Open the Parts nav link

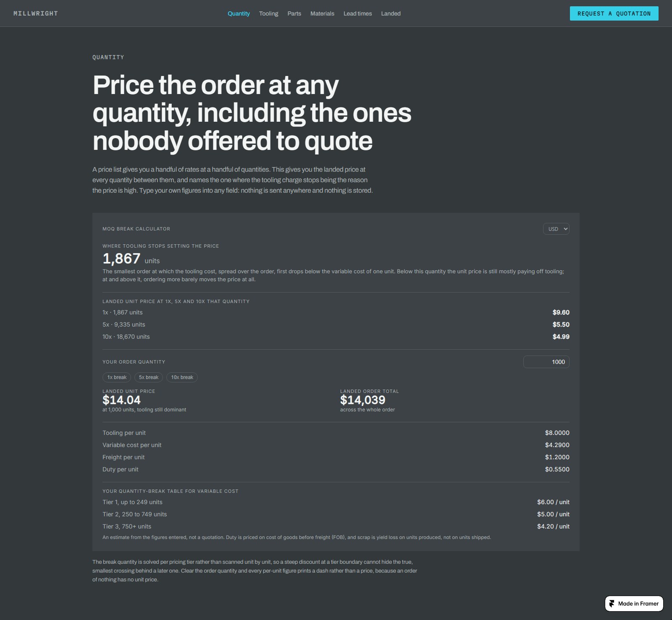[294, 13]
